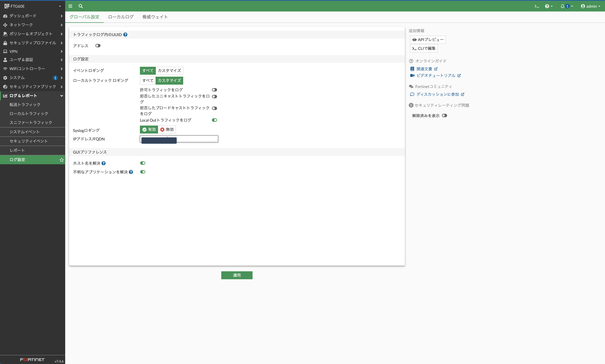Viewport: 605px width, 364px height.
Task: Enable 拒否したユニキャストトラフィックをログ toggle
Action: pos(214,96)
